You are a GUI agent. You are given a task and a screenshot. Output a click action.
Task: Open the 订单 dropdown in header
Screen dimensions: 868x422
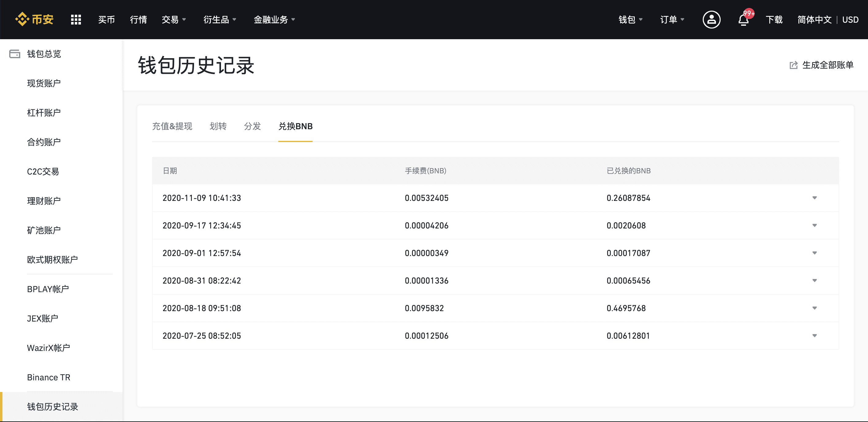click(672, 20)
